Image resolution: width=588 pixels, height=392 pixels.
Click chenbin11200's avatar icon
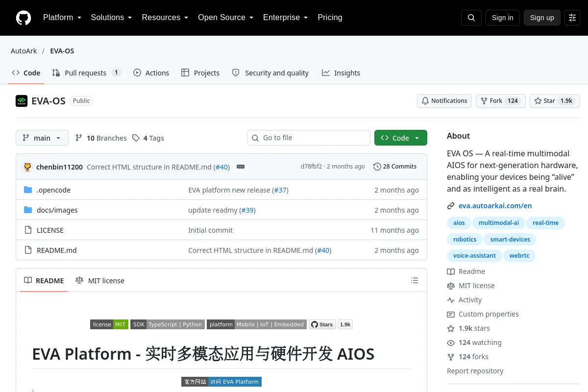tap(28, 167)
